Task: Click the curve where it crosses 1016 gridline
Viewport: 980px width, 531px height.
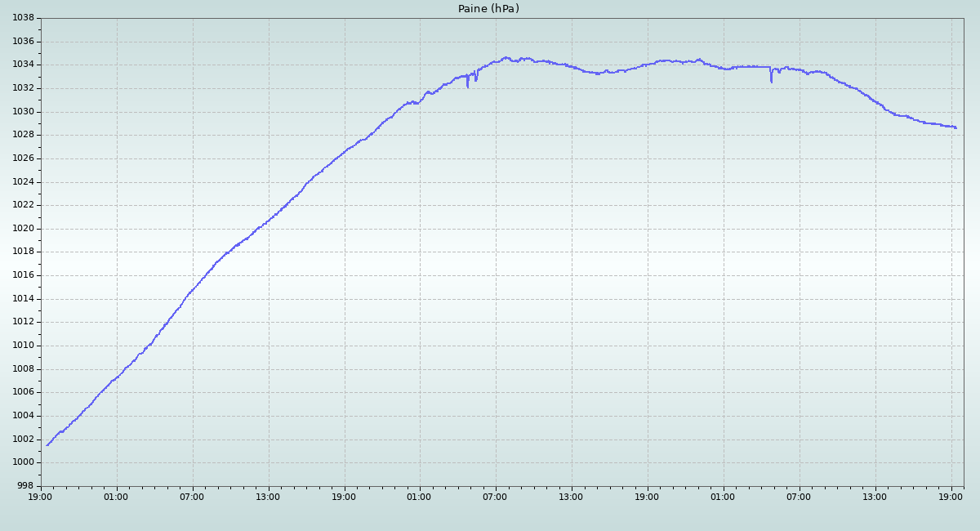Action: click(205, 275)
